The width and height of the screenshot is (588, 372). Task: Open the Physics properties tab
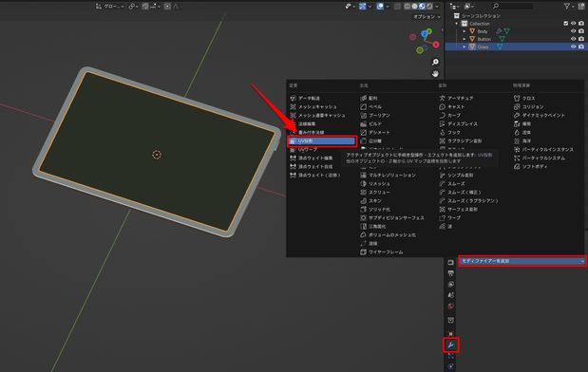[x=451, y=366]
